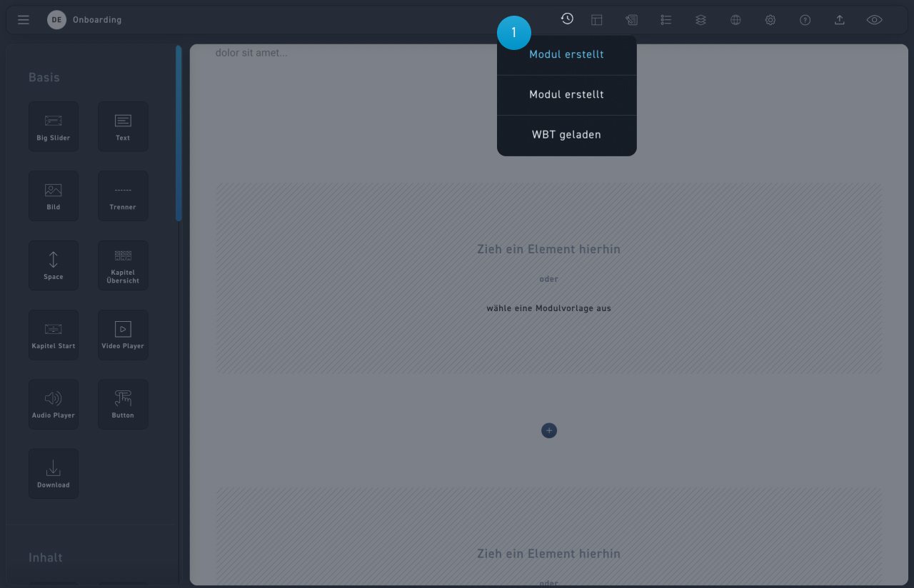The height and width of the screenshot is (588, 914).
Task: Select the first Modul erstellt history entry
Action: 566,55
